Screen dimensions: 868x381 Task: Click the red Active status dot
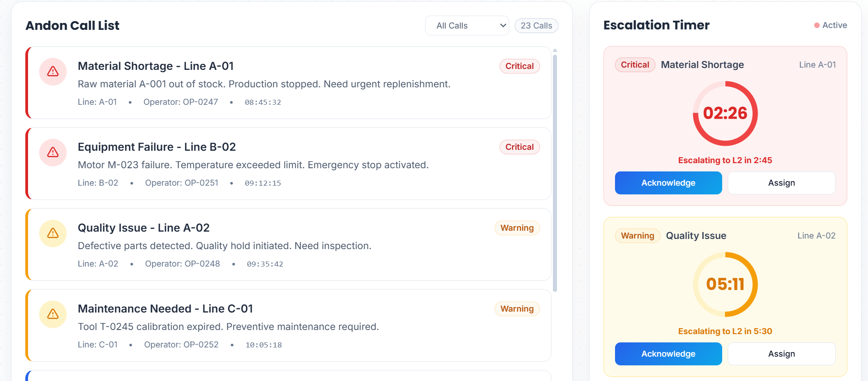[x=817, y=26]
